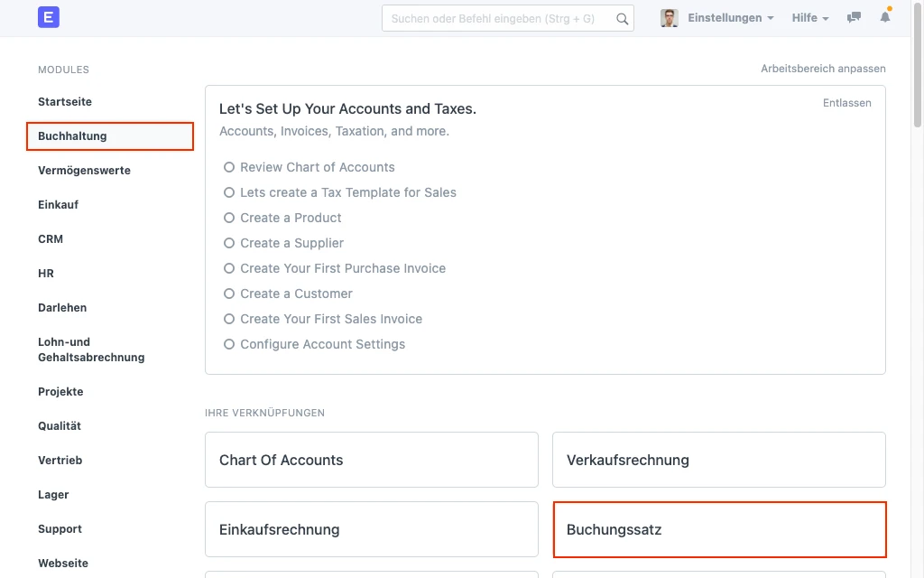Open the chat messages icon

coord(854,18)
